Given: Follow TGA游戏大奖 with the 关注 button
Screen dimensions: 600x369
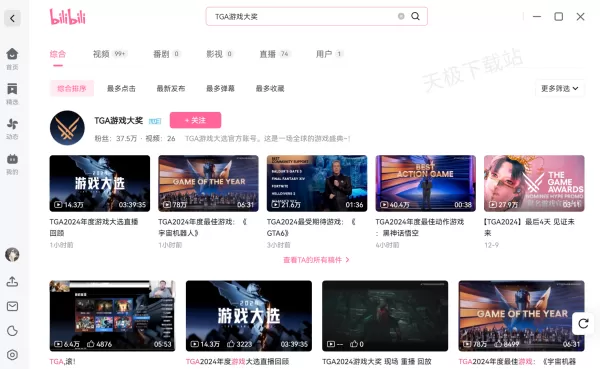Looking at the screenshot, I should 196,120.
